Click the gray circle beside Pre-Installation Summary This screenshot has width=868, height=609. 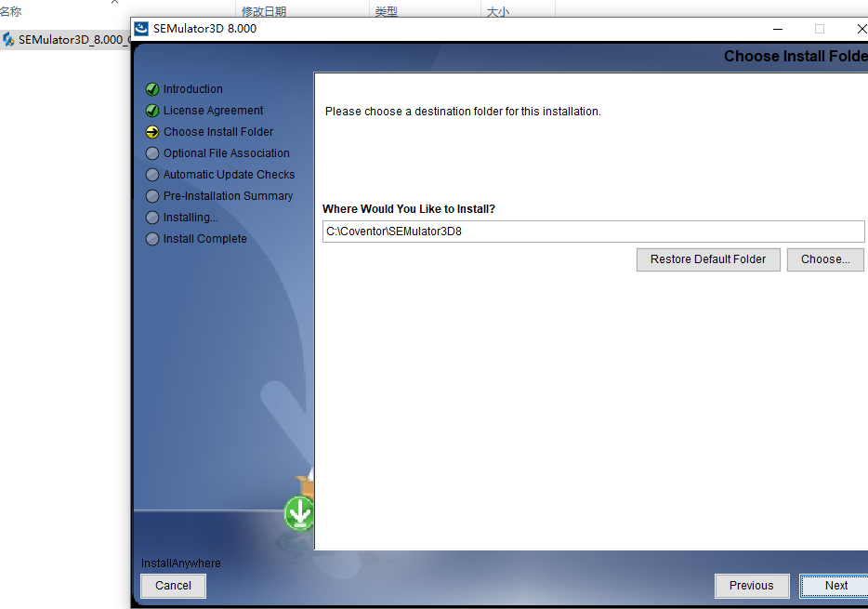click(x=152, y=196)
